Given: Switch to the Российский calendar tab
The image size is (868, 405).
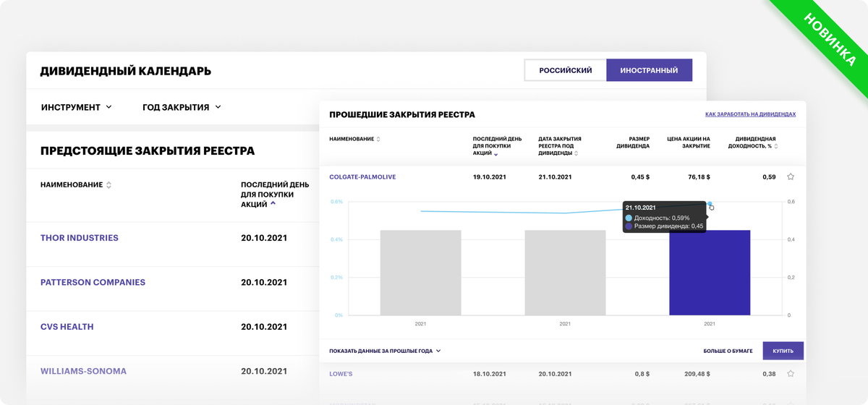Looking at the screenshot, I should [x=566, y=70].
